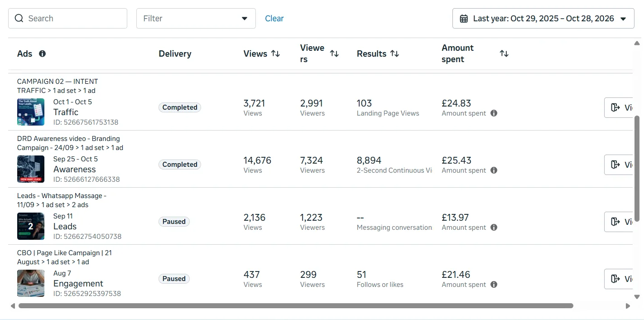Click the 8,894 results value
644x320 pixels.
click(x=369, y=160)
